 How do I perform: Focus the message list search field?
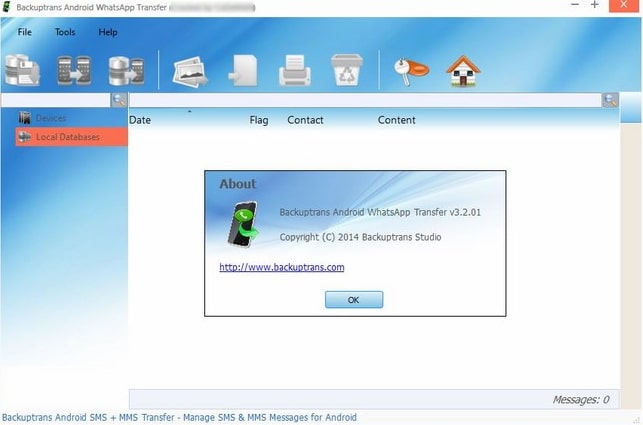[365, 100]
